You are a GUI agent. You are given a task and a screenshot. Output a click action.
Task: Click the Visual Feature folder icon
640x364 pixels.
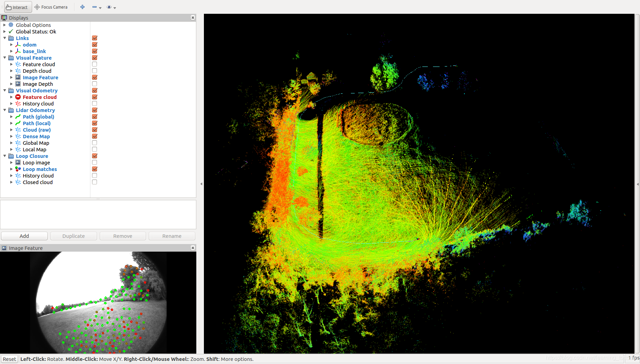11,58
